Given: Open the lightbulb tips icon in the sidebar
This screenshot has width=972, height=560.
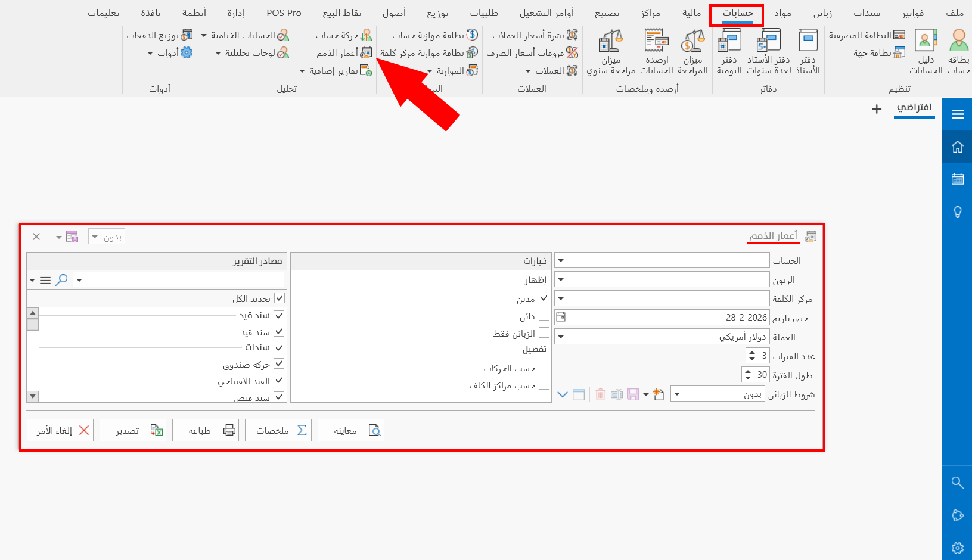Looking at the screenshot, I should (x=958, y=212).
